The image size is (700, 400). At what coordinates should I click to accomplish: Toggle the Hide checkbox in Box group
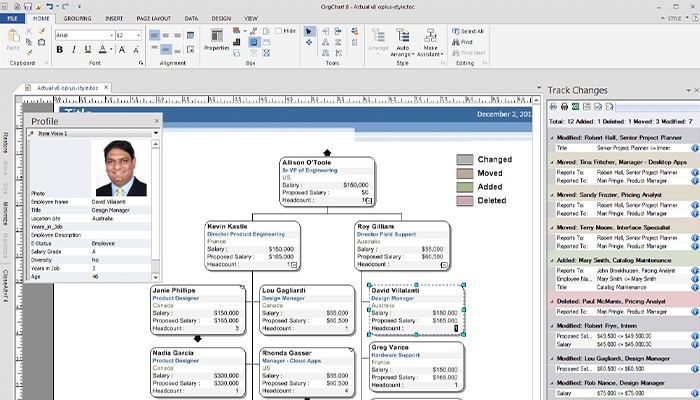point(279,31)
